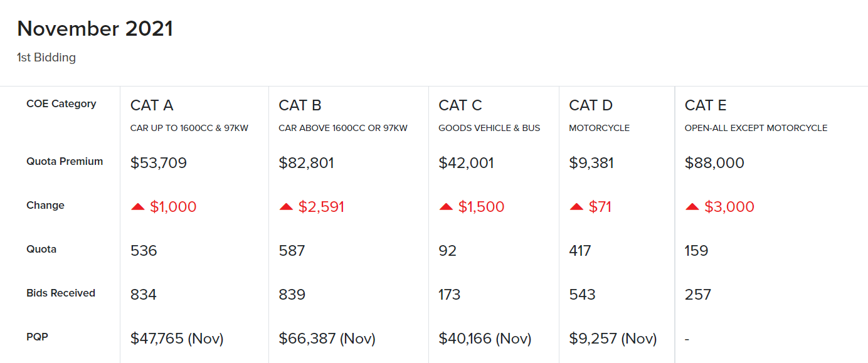Select the CAT E column header

706,105
